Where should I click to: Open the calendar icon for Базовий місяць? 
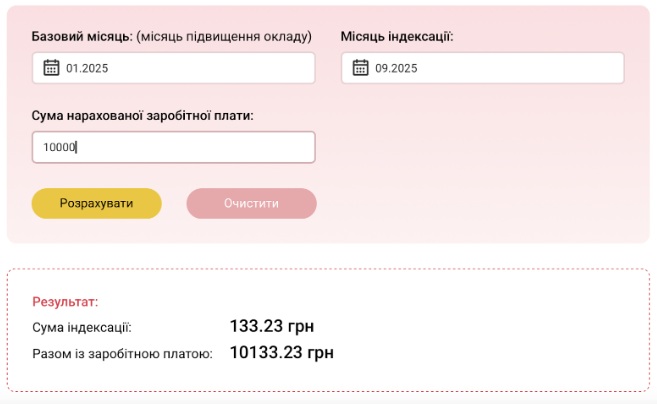click(51, 67)
